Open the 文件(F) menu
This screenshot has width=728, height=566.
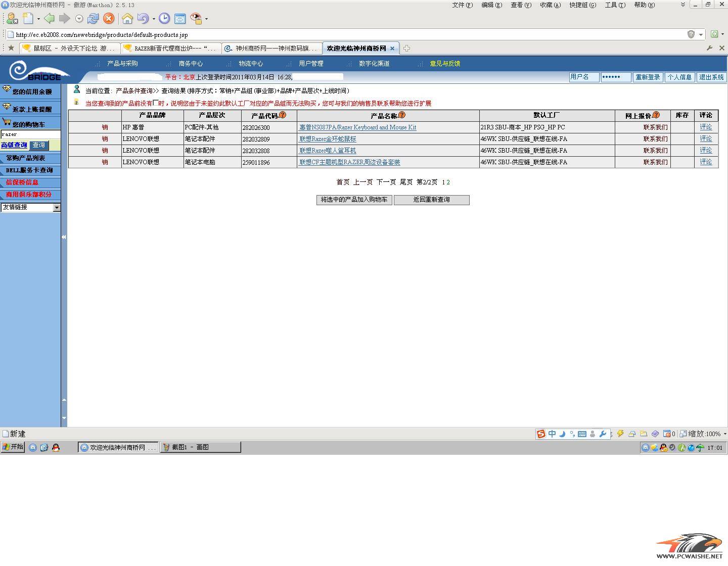(x=463, y=5)
